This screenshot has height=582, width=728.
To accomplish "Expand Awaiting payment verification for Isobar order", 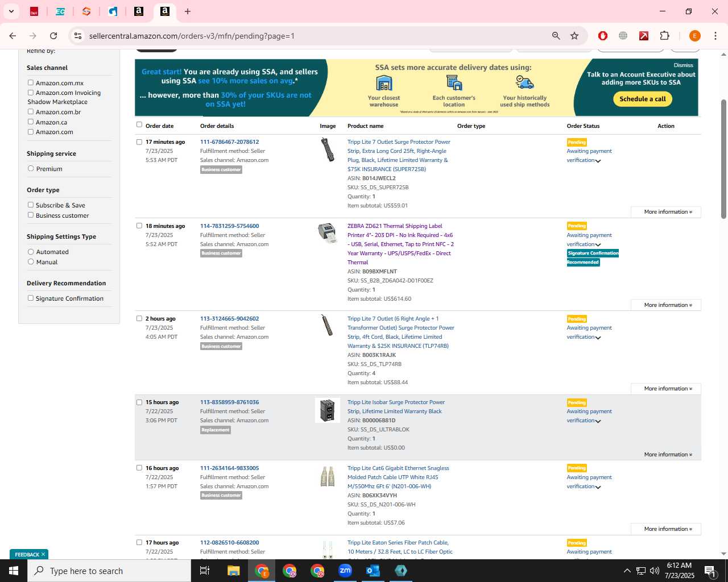I will [x=598, y=421].
